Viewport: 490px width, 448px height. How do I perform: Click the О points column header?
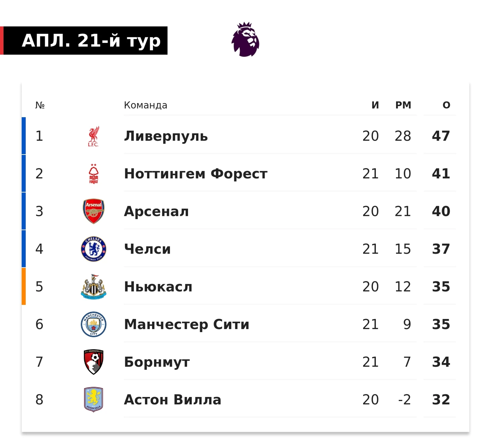[x=446, y=105]
